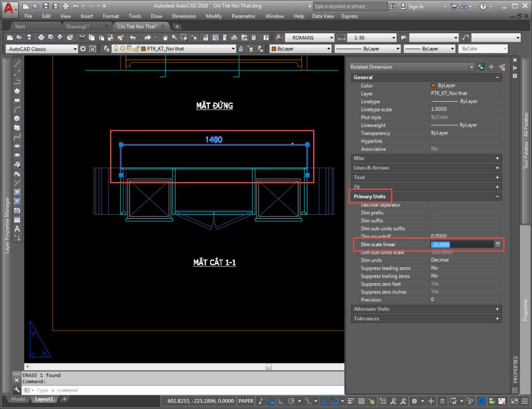Add new drawing tab with plus button

tap(177, 27)
